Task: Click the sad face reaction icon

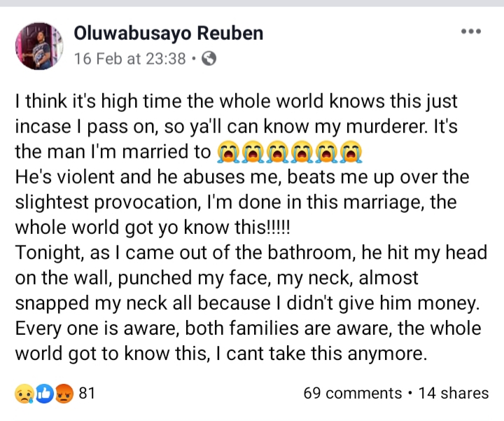Action: click(24, 394)
